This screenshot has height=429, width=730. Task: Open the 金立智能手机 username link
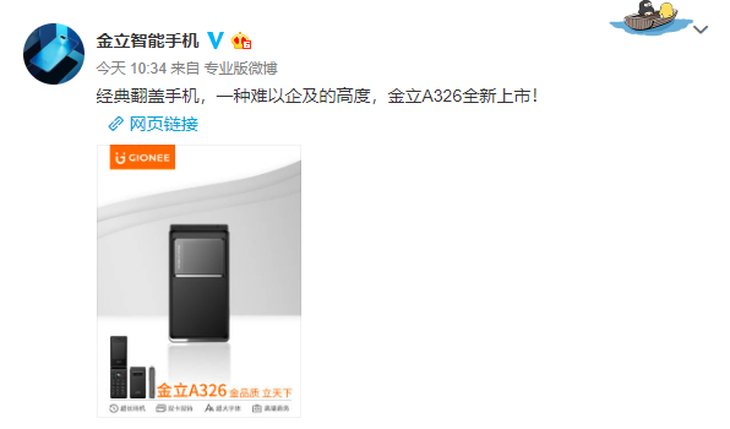tap(148, 41)
